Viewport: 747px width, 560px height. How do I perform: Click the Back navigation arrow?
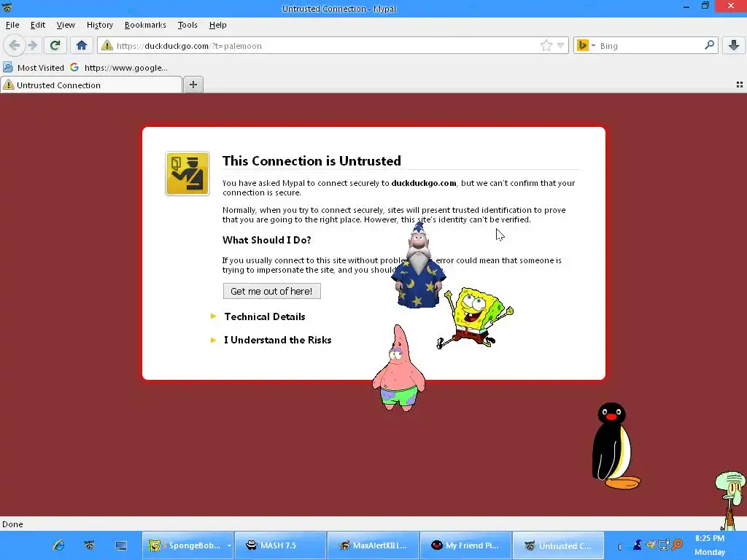point(15,46)
